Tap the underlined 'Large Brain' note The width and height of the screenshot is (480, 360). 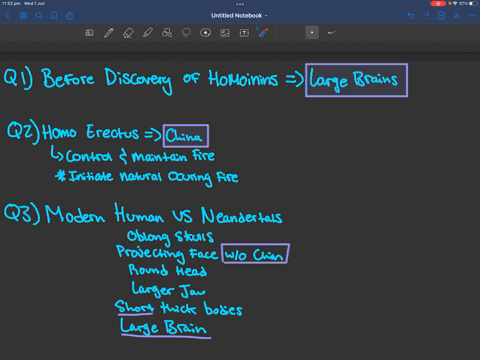[x=165, y=327]
